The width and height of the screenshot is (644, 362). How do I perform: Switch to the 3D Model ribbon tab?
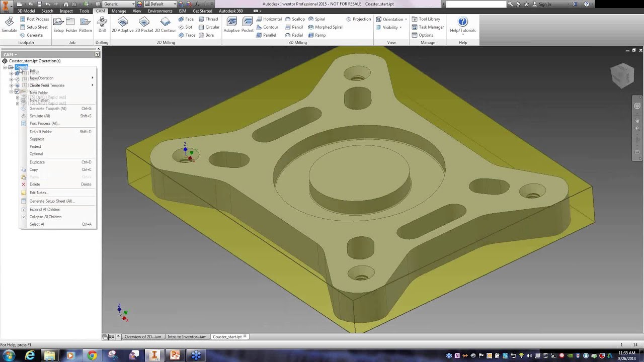point(26,11)
